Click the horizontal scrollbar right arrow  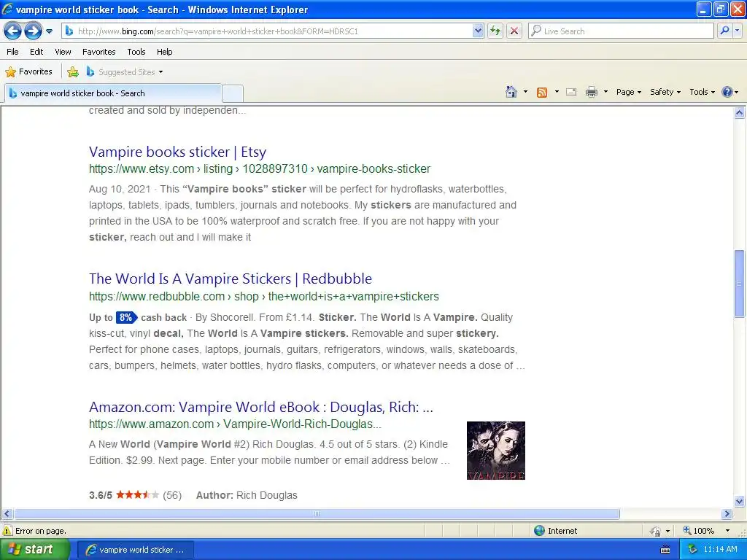point(727,514)
